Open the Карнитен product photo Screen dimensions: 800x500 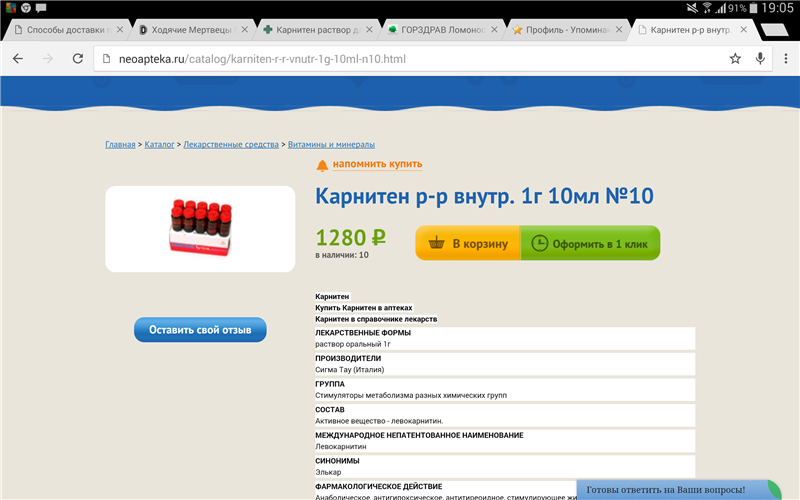(x=200, y=229)
